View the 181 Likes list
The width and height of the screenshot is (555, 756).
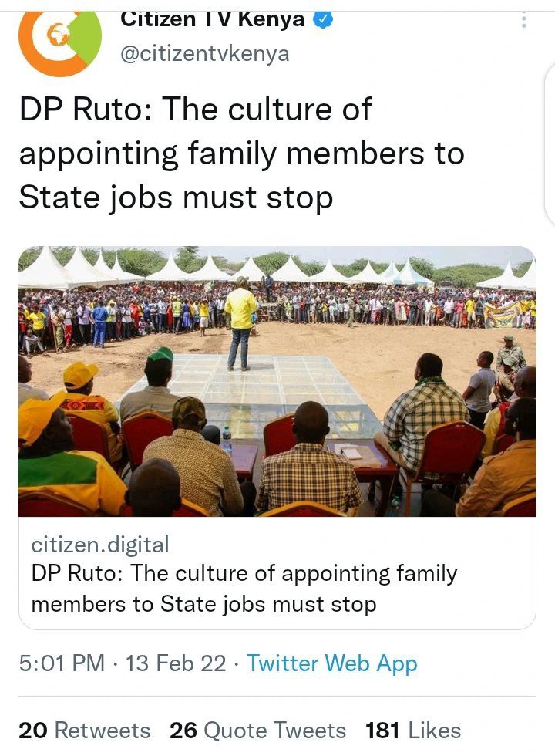[413, 730]
